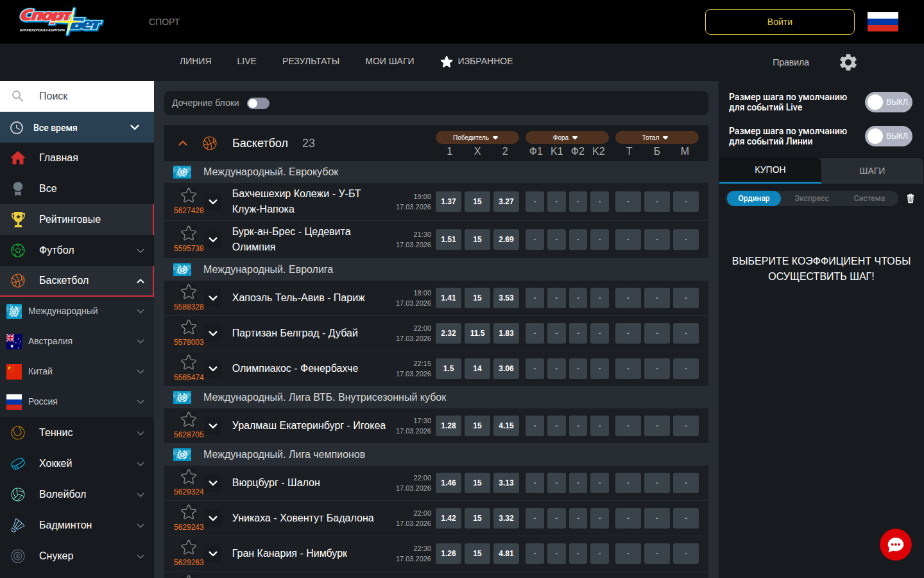Select the Экспресс bet type
This screenshot has height=578, width=924.
[x=811, y=198]
